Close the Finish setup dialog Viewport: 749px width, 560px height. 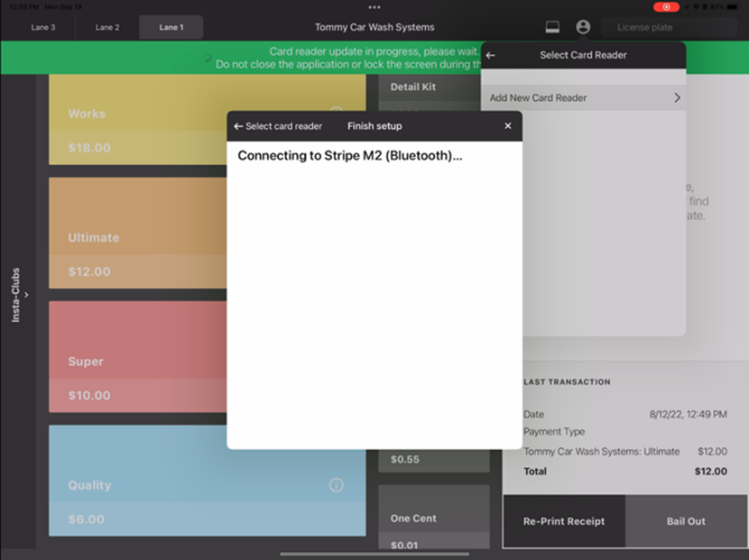[508, 125]
